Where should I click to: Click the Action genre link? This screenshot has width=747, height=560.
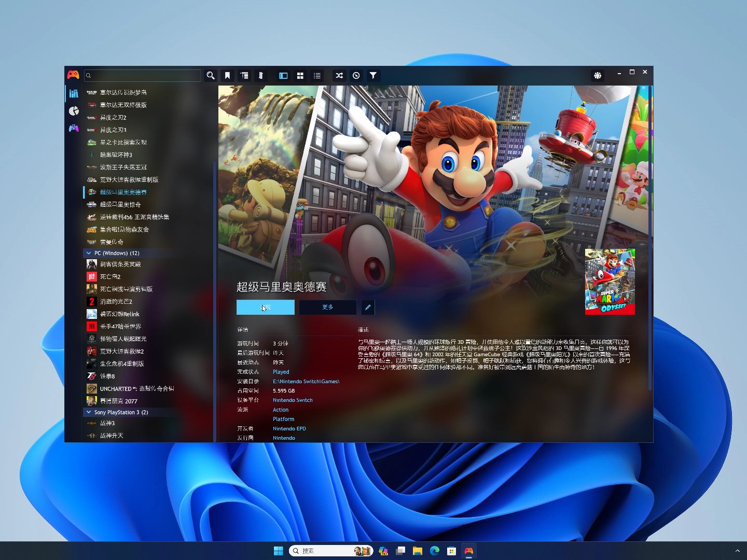[281, 410]
